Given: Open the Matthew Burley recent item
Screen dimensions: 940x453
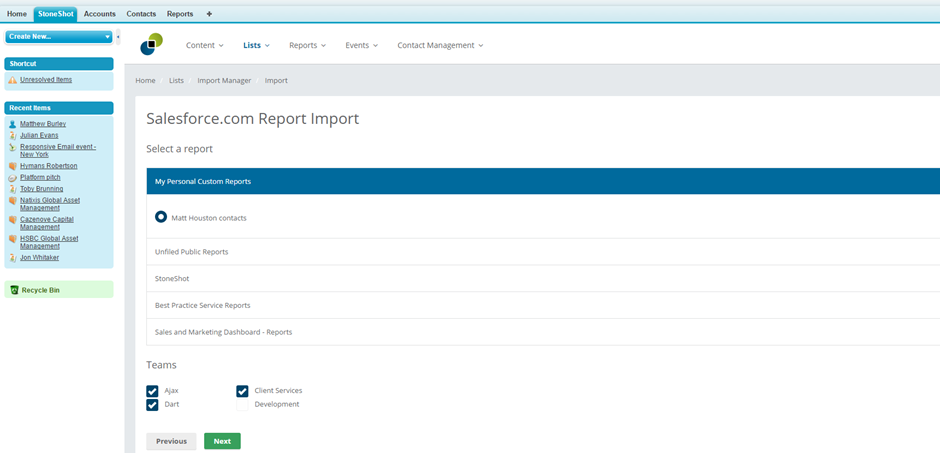Looking at the screenshot, I should coord(43,124).
